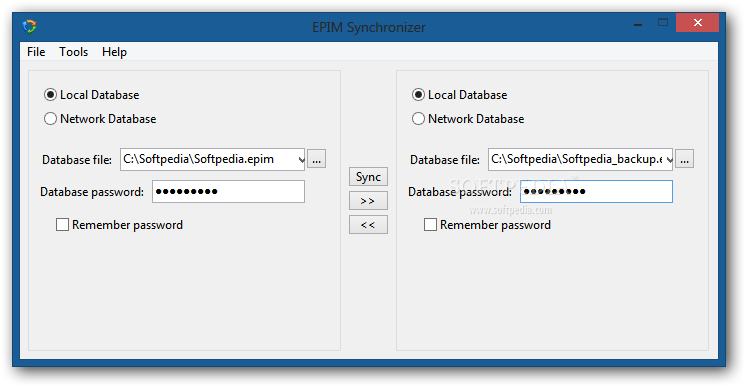Expand the Softpedia_backup database file dropdown
Screen dimensions: 746x387
click(x=669, y=159)
